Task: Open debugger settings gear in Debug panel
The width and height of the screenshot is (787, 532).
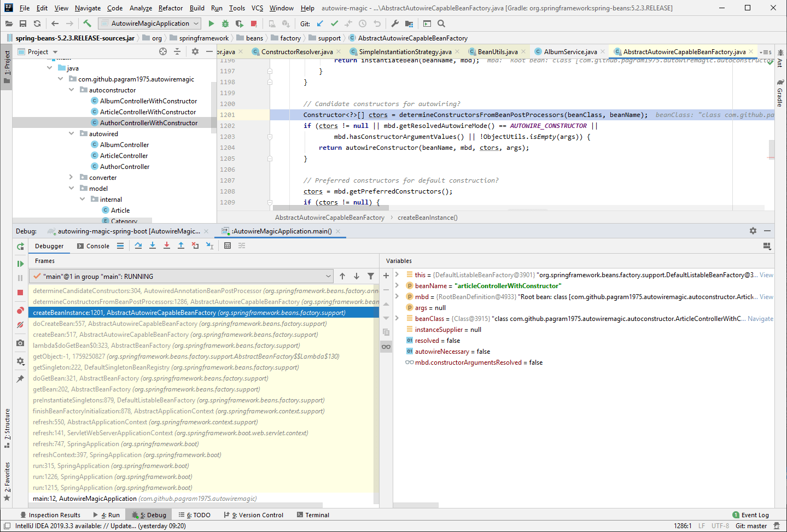Action: pyautogui.click(x=20, y=361)
